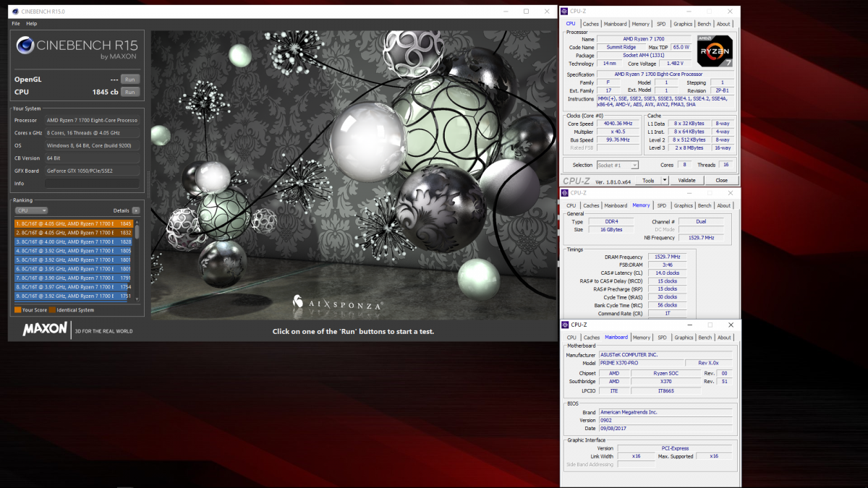Open the CPU ranking type dropdown

(32, 210)
